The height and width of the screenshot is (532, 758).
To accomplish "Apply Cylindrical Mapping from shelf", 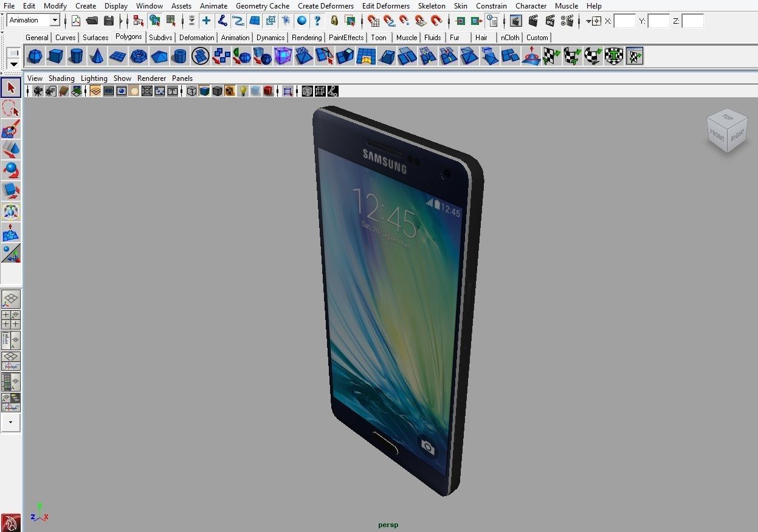I will [572, 57].
